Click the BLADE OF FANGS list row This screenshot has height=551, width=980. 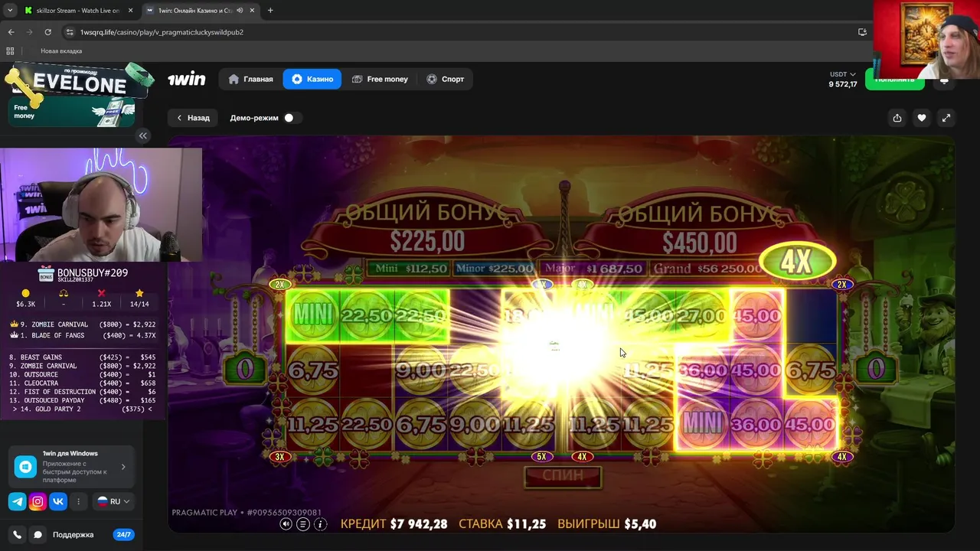pyautogui.click(x=83, y=335)
